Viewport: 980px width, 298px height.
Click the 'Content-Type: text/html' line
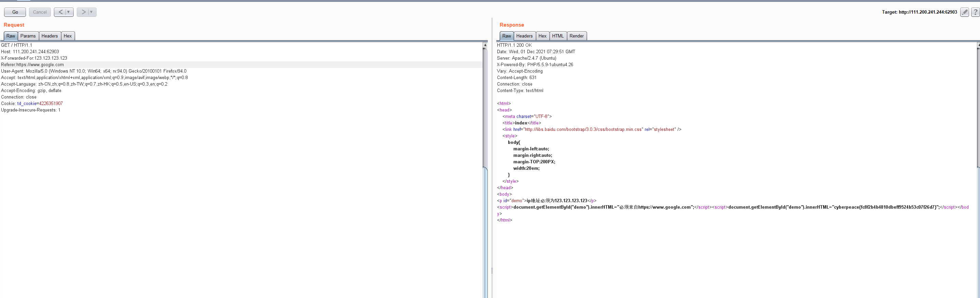pos(520,90)
